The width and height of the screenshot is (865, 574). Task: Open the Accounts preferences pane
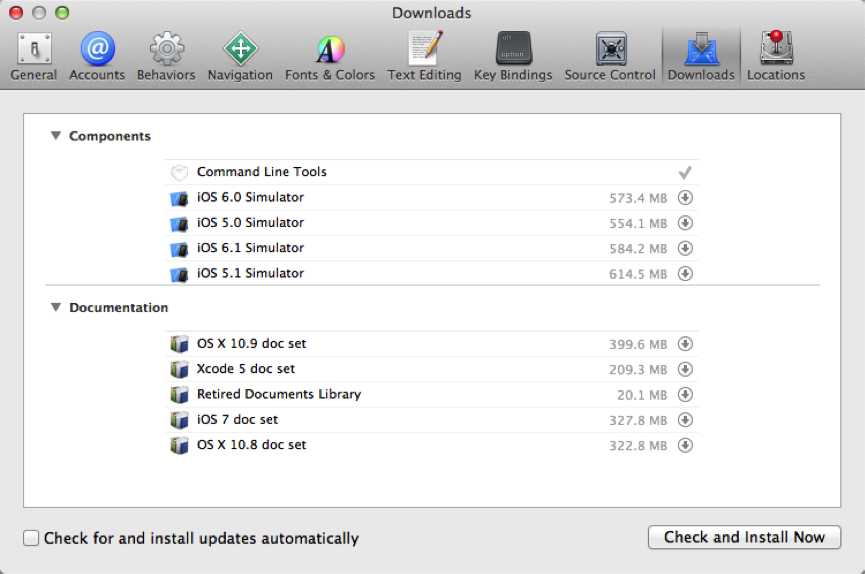tap(97, 56)
